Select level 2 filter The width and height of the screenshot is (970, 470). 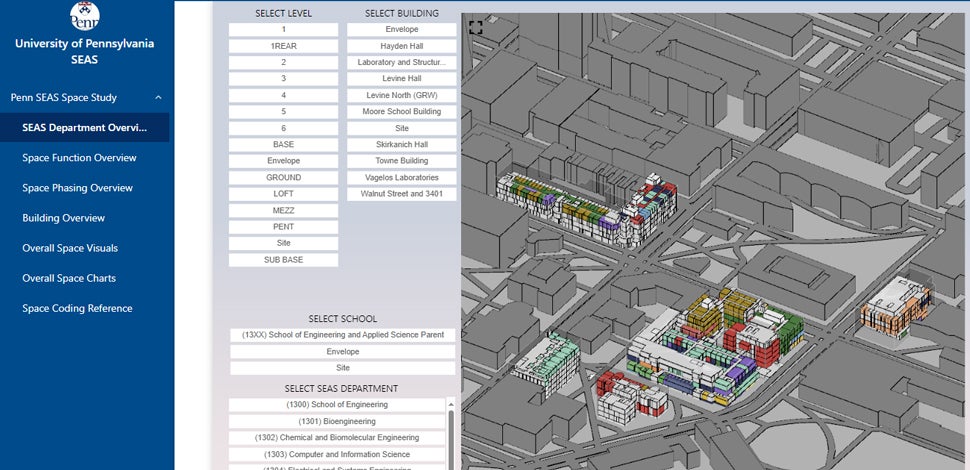point(283,62)
